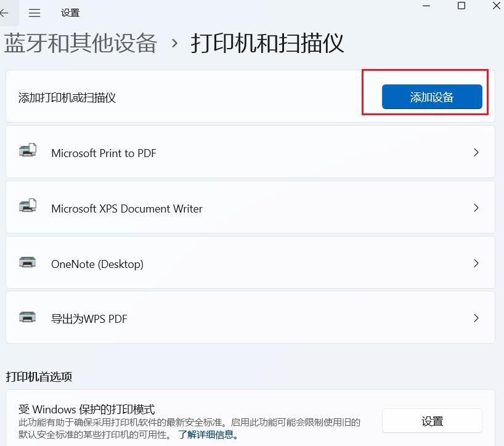Screen dimensions: 504x446
Task: Click 设置 button for Windows protected print mode
Action: click(432, 421)
